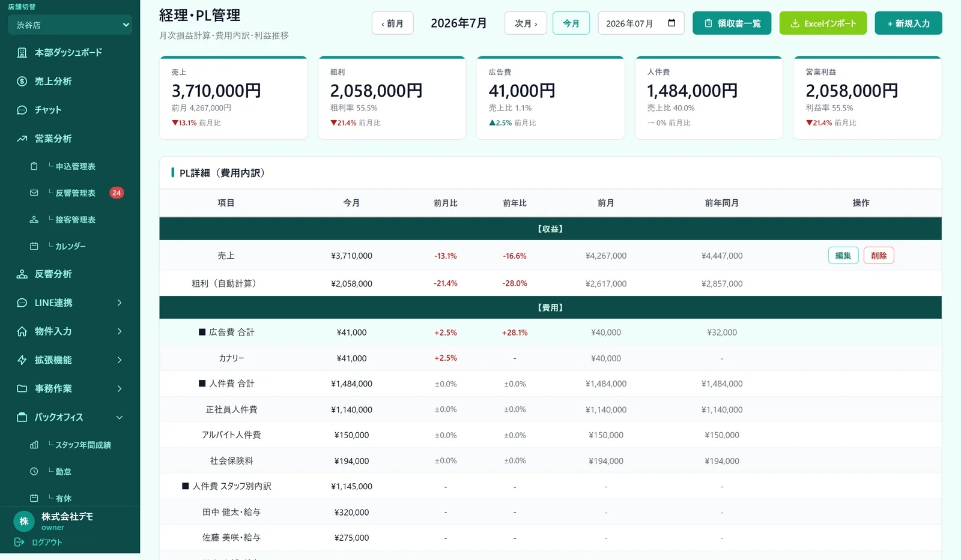Click the LINE連携 chat icon
961x560 pixels.
pos(22,303)
